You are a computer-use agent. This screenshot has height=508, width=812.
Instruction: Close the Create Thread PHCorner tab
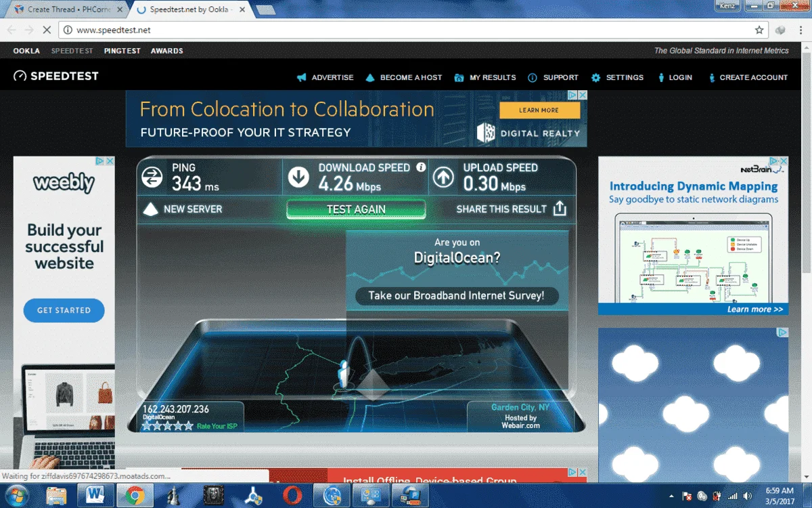120,9
